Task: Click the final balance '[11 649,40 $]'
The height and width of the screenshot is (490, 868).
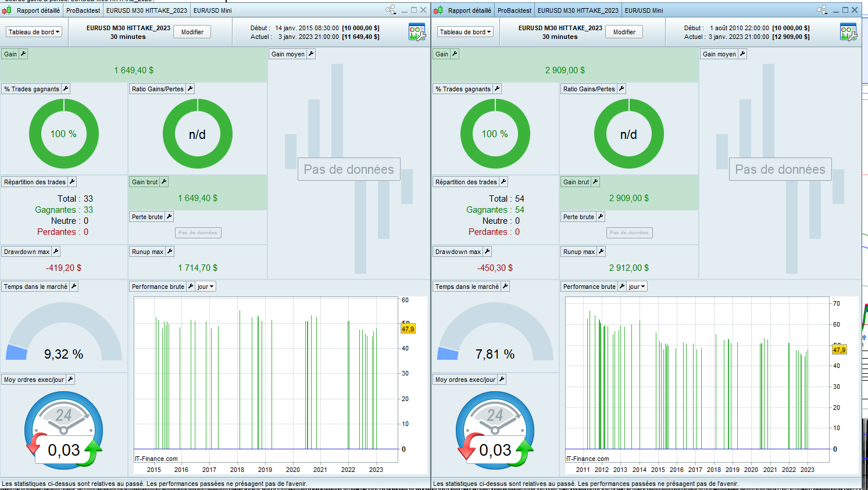Action: [x=360, y=37]
